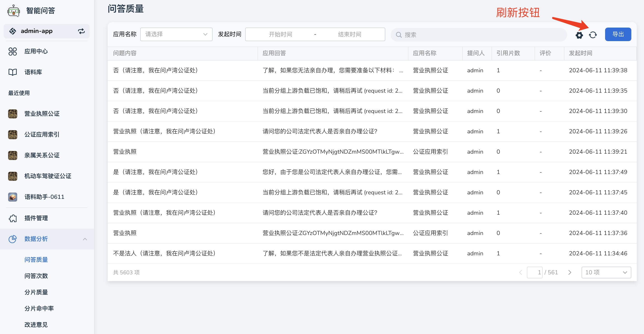Click the 发起时间 column header
The image size is (644, 334).
click(580, 53)
